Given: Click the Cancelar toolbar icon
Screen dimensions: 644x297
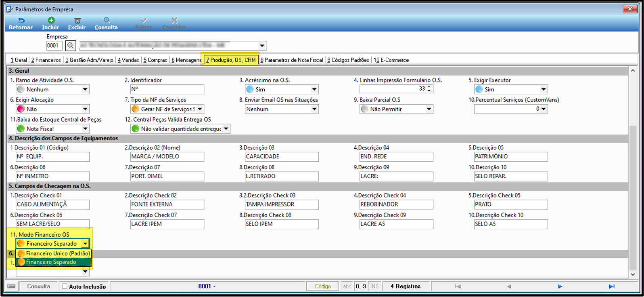Looking at the screenshot, I should point(174,21).
